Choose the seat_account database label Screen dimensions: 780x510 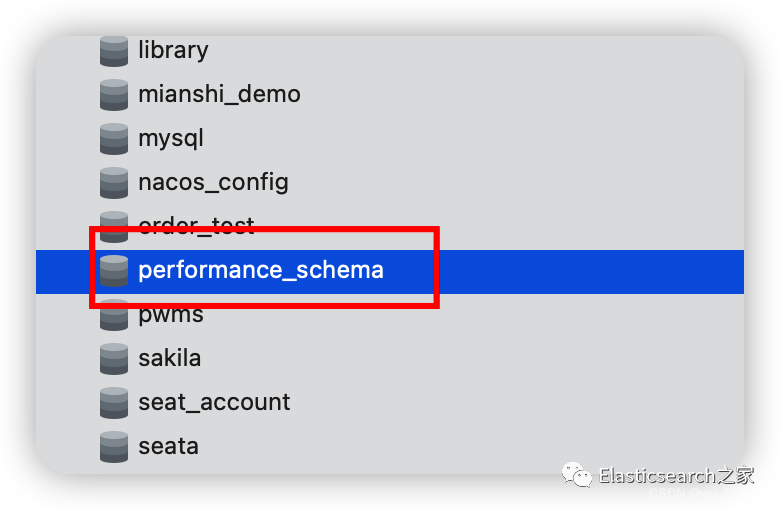[x=214, y=402]
